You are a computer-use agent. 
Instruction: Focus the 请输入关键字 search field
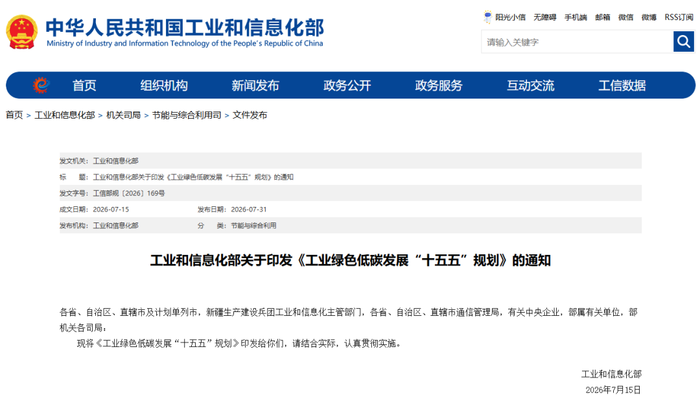click(x=577, y=42)
